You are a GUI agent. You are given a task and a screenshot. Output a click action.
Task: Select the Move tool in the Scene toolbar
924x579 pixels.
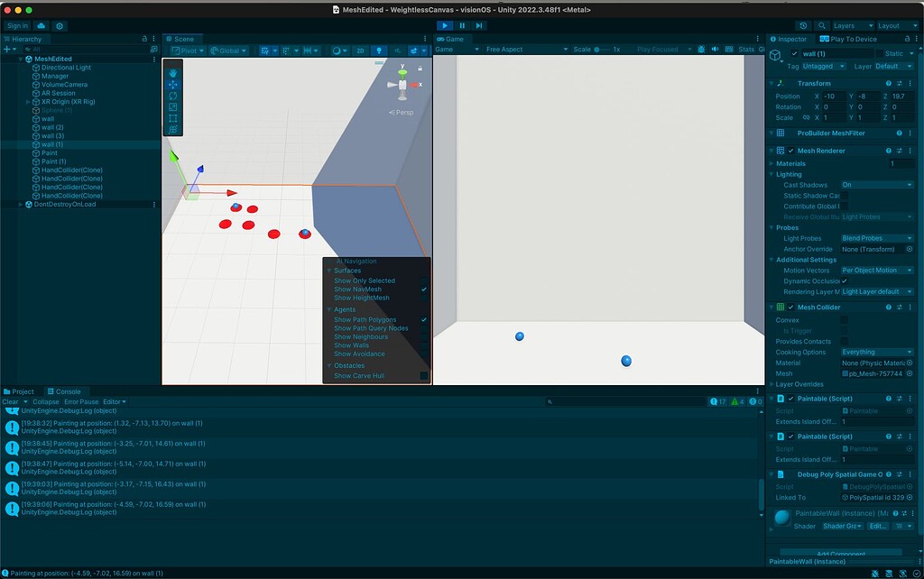(173, 84)
